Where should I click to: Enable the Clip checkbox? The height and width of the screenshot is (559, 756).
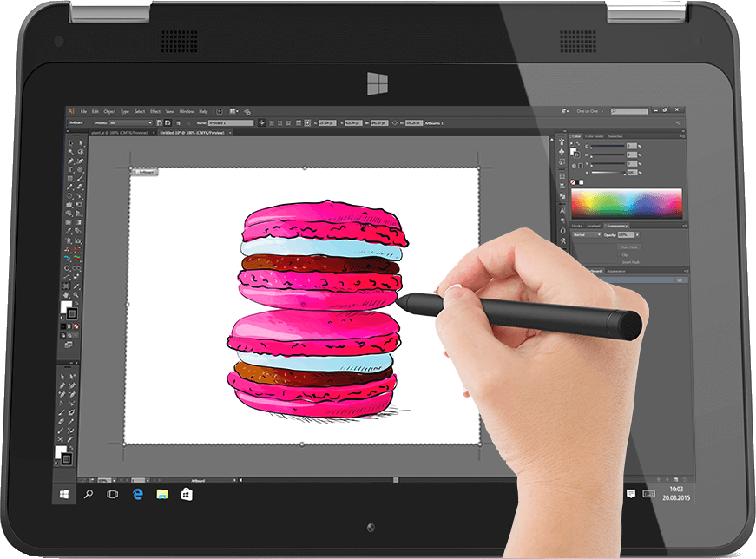(x=619, y=254)
